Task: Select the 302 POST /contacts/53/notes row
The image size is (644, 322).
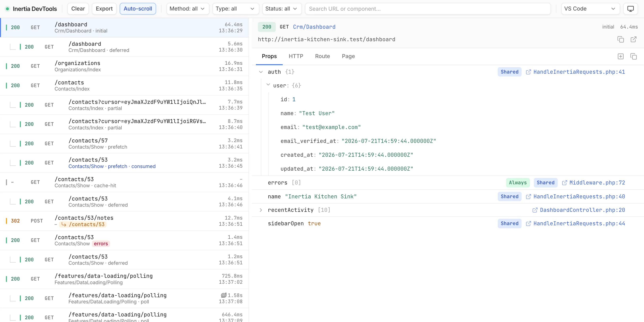Action: point(124,221)
